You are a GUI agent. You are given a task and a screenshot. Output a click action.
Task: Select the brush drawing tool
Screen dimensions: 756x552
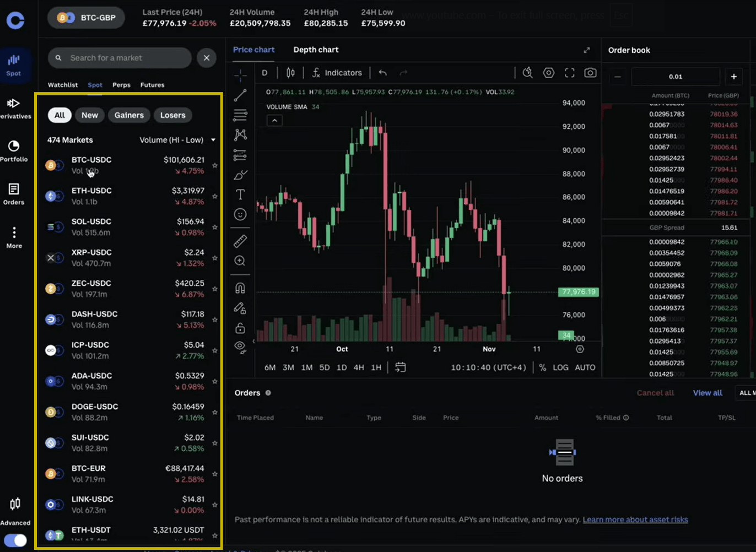(x=240, y=175)
